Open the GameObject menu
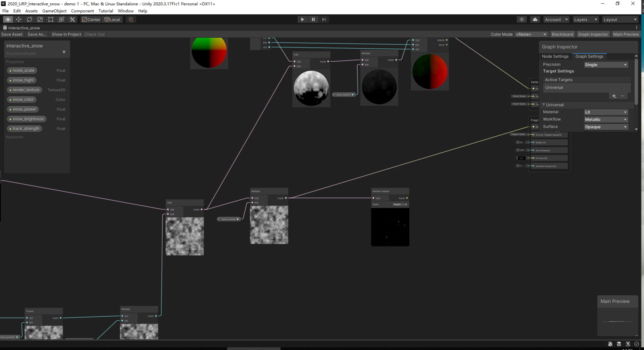 (54, 11)
